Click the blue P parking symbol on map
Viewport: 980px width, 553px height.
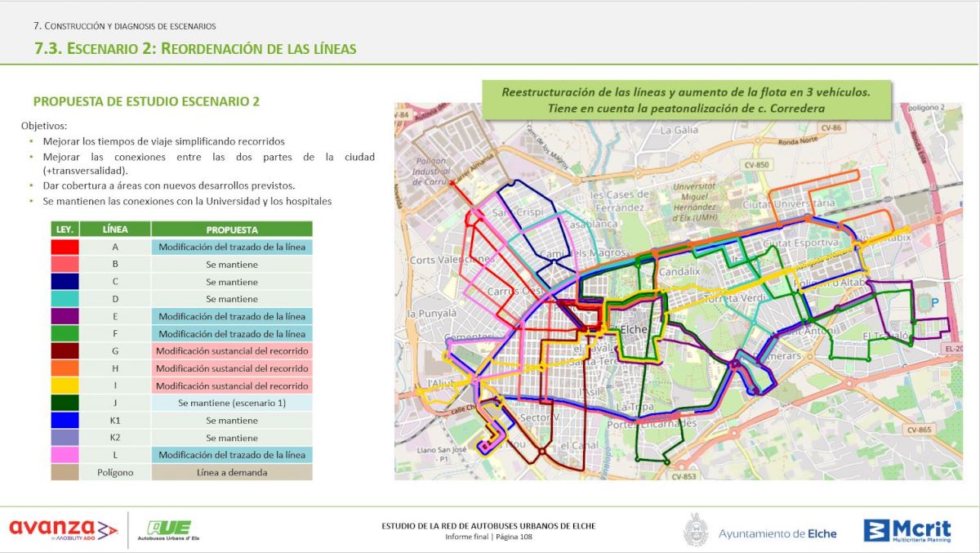[934, 302]
